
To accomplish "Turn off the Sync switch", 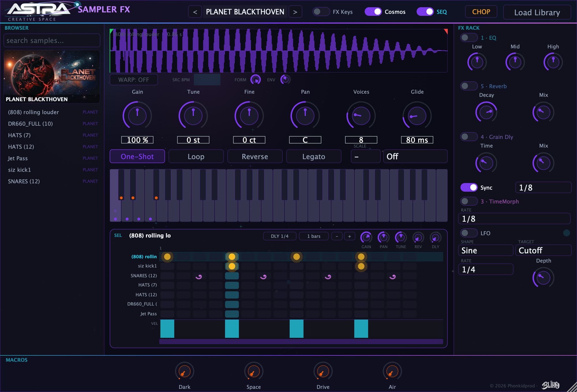I will tap(469, 187).
